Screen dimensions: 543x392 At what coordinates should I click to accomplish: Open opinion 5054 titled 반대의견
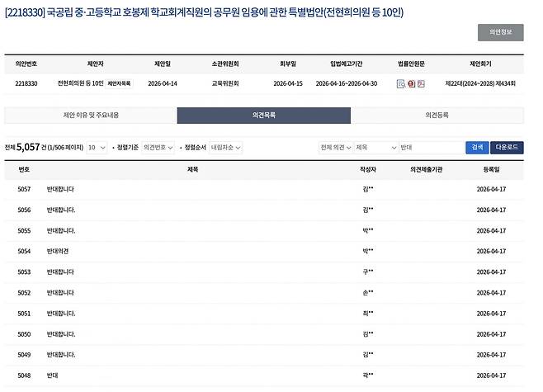(x=58, y=251)
